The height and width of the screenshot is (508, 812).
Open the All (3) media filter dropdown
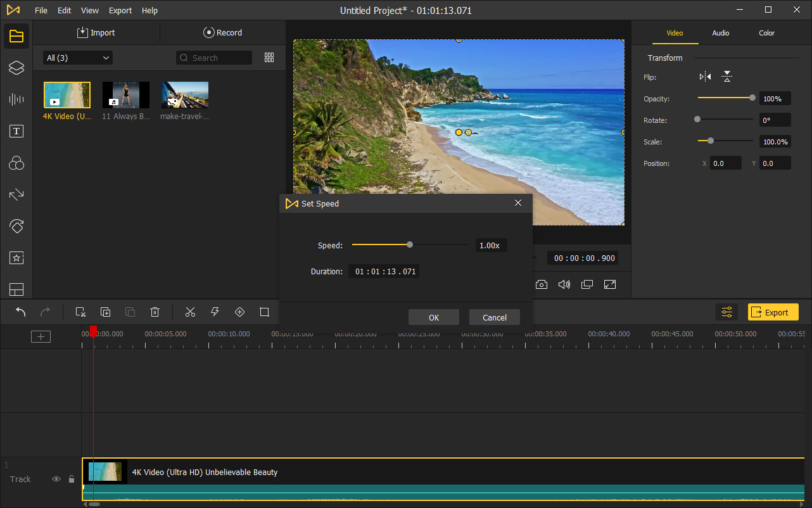(x=77, y=57)
